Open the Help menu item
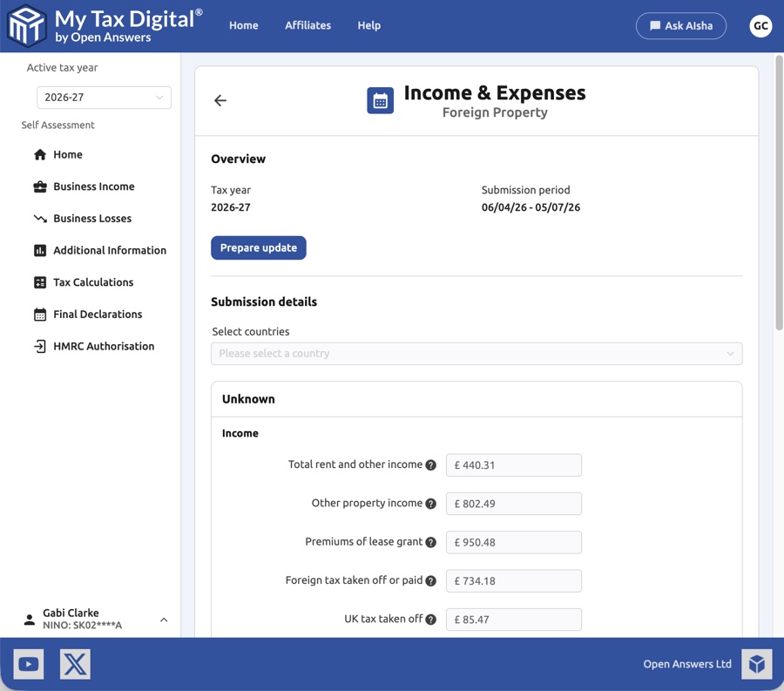 coord(368,25)
